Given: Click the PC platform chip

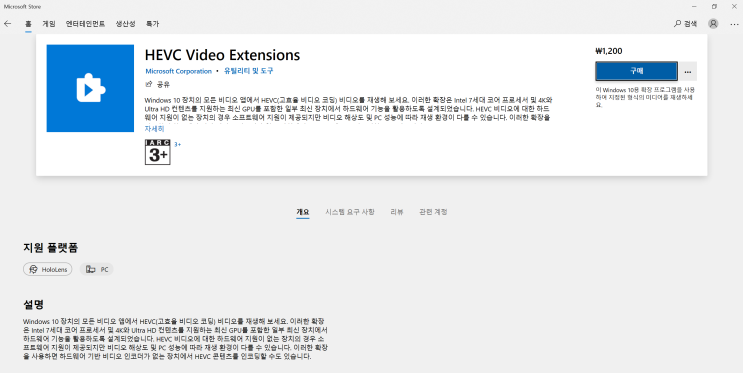Looking at the screenshot, I should coord(97,269).
